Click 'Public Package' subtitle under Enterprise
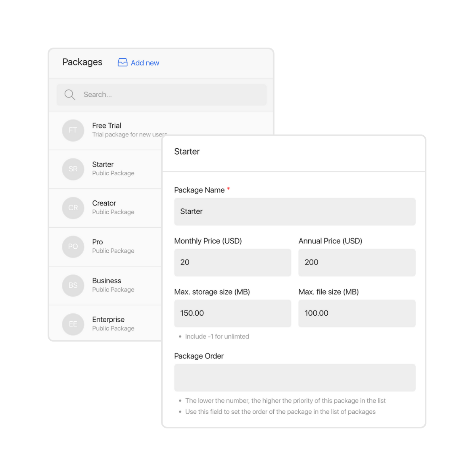Screen dimensions: 476x476 tap(113, 328)
